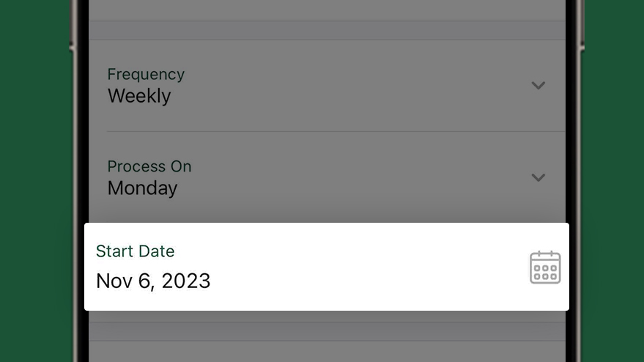644x362 pixels.
Task: Open the Start Date calendar picker icon
Action: click(545, 267)
